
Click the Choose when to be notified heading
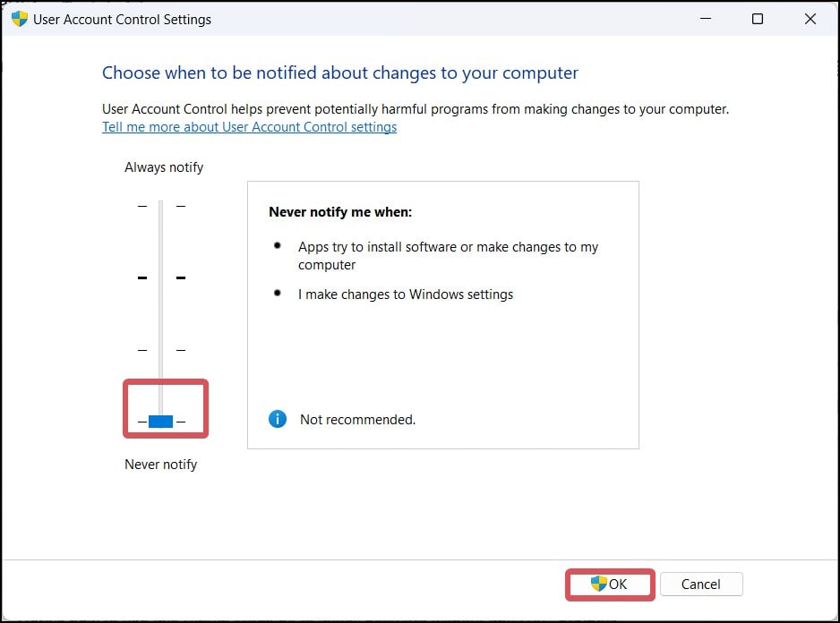coord(340,73)
